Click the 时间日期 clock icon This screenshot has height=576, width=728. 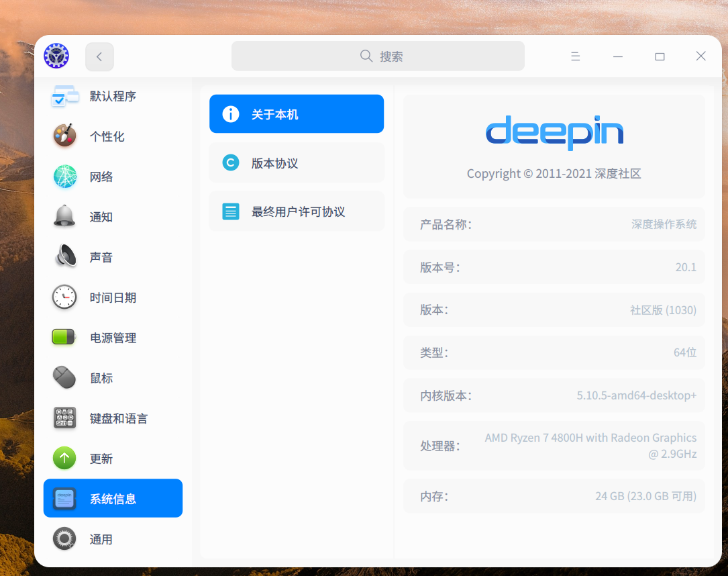[64, 297]
